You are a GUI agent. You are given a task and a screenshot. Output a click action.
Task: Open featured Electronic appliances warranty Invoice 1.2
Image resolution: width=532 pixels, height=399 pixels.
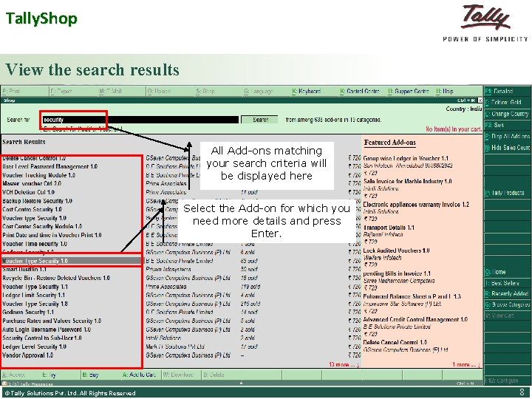pyautogui.click(x=416, y=205)
